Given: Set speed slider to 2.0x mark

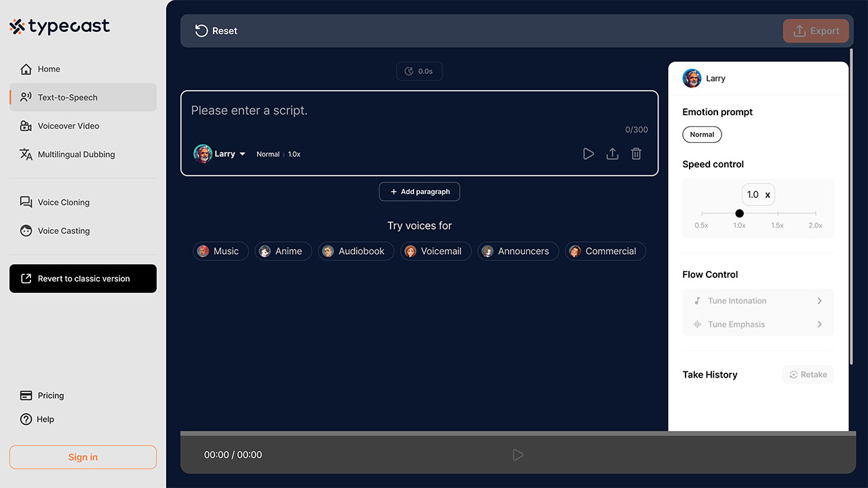Looking at the screenshot, I should tap(815, 213).
